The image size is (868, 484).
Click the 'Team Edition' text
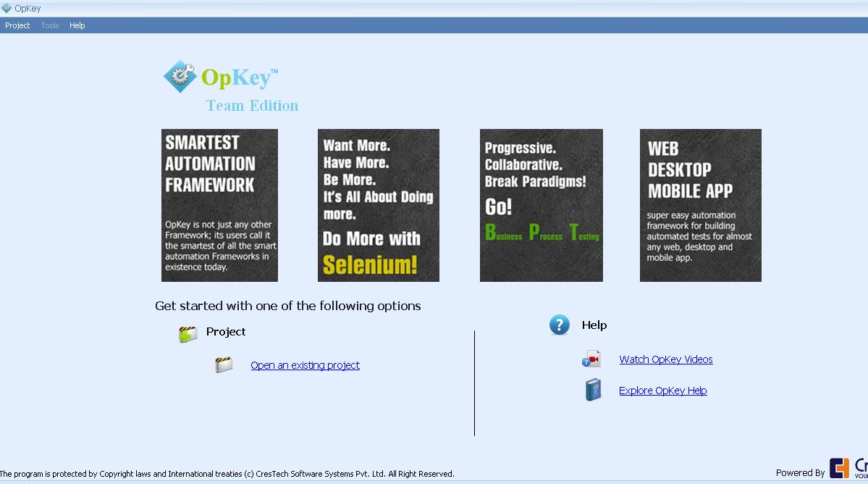(x=252, y=105)
